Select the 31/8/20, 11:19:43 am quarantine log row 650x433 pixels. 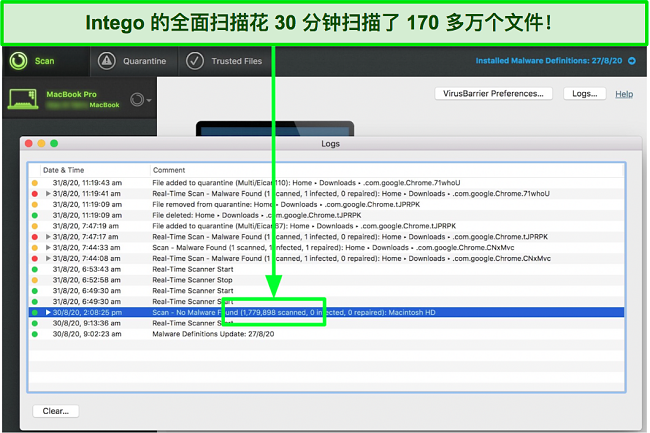tap(327, 183)
